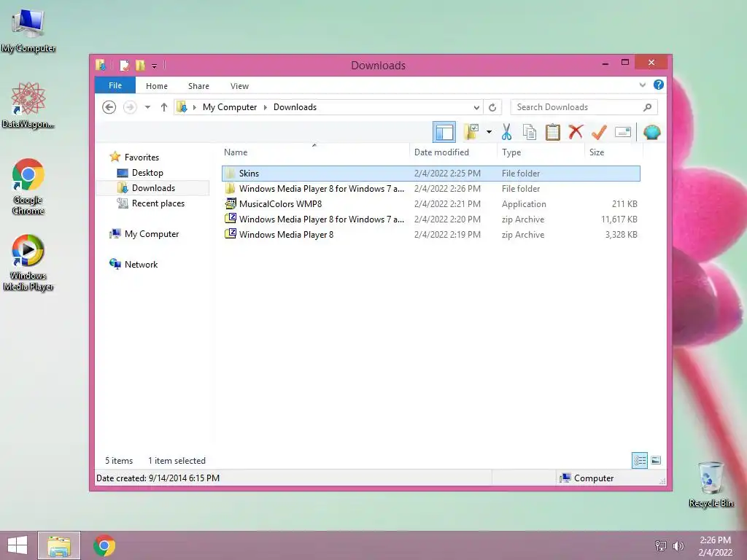Click File Explorer in the taskbar

59,545
